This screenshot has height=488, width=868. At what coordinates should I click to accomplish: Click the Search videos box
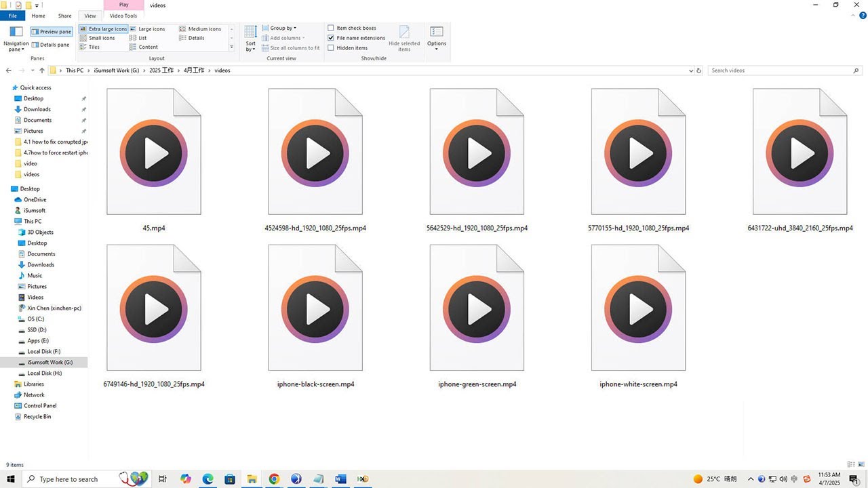pyautogui.click(x=785, y=70)
